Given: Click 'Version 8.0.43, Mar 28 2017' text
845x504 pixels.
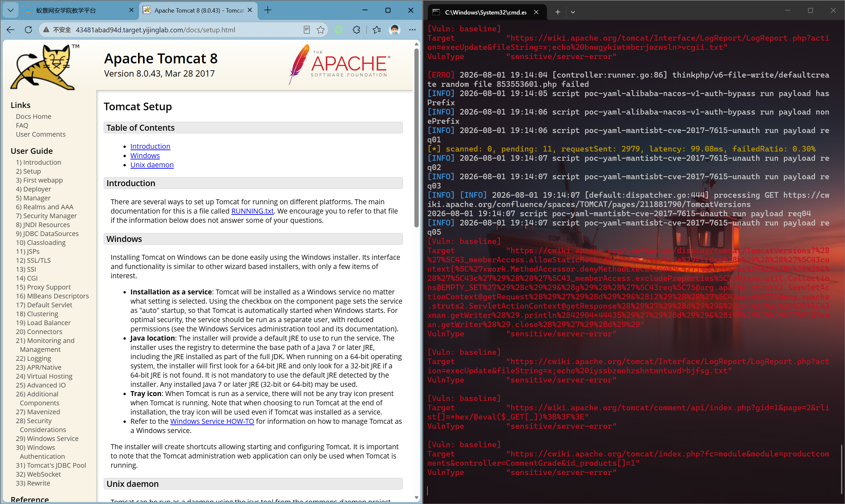Looking at the screenshot, I should [159, 73].
